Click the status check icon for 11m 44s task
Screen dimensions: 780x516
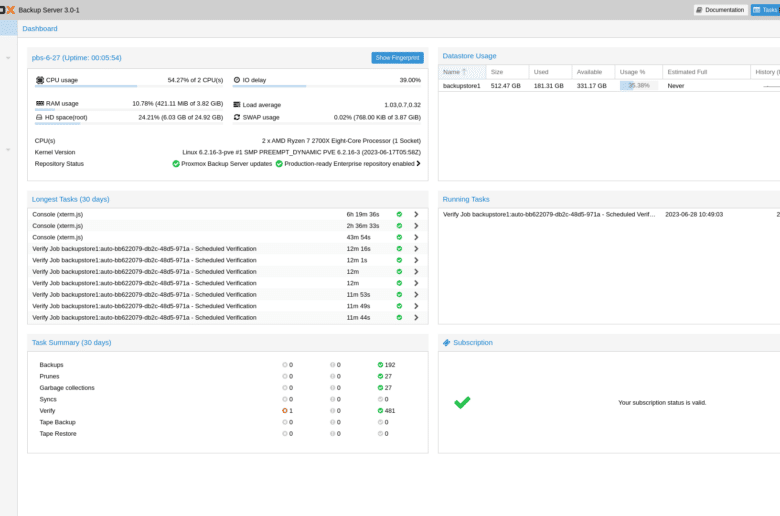399,317
